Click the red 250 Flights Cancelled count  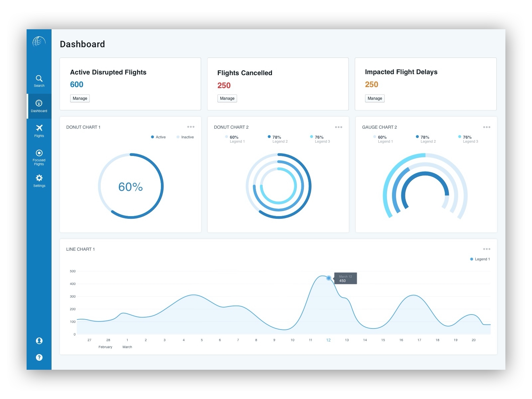coord(224,85)
